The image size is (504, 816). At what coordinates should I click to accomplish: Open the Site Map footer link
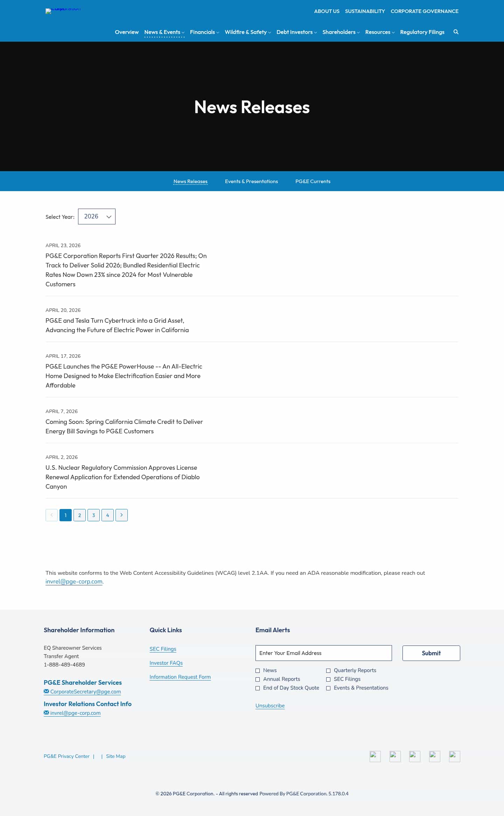[115, 756]
